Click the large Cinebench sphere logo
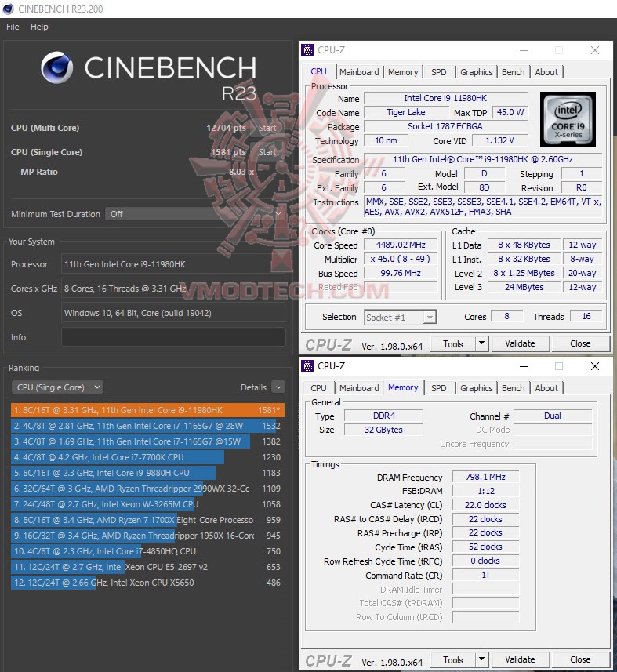 coord(57,67)
